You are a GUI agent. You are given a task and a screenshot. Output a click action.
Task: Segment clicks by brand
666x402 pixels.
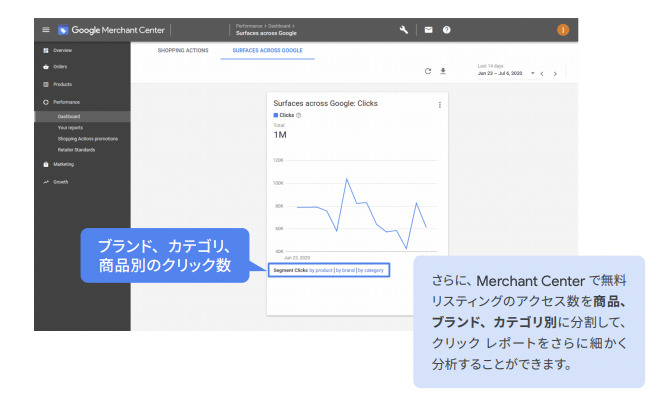click(x=345, y=270)
